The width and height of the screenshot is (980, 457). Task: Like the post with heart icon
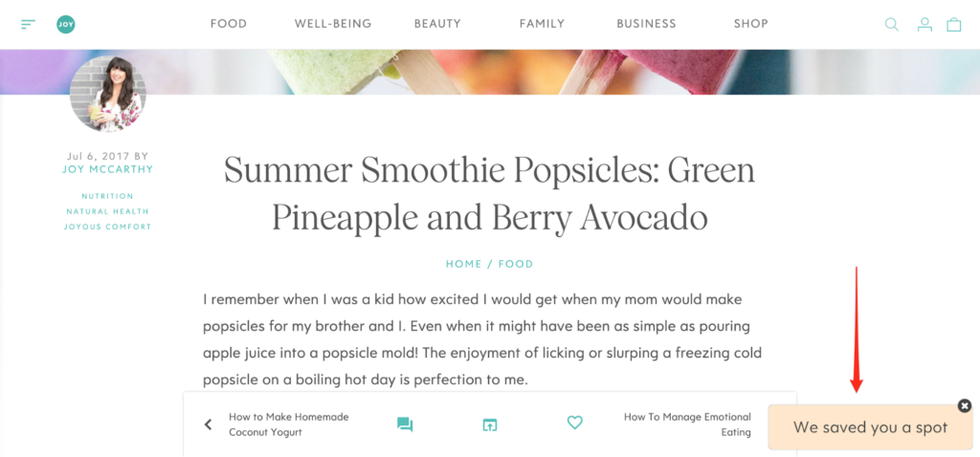tap(575, 423)
